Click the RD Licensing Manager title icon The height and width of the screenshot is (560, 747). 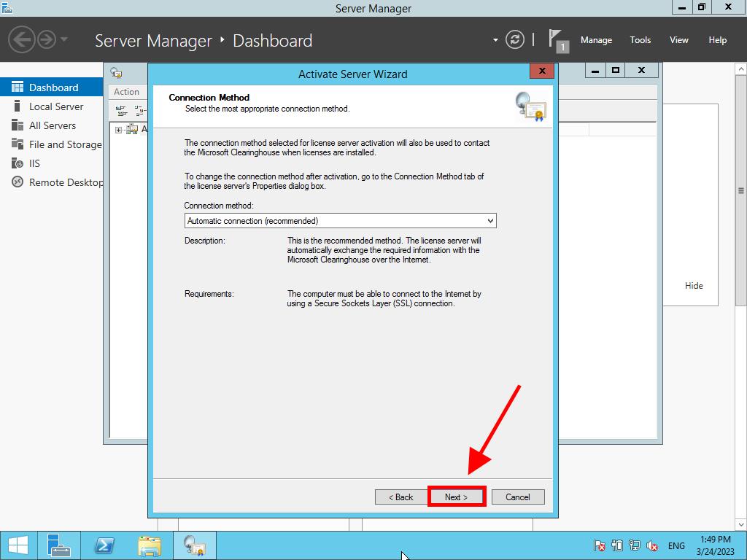(116, 72)
